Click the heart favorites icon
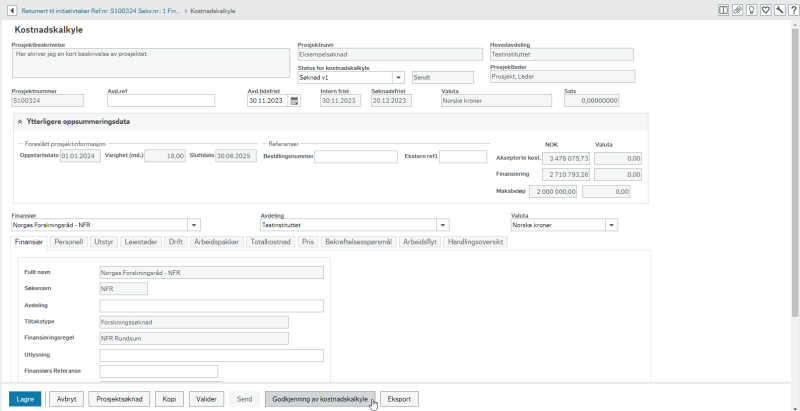 [766, 10]
